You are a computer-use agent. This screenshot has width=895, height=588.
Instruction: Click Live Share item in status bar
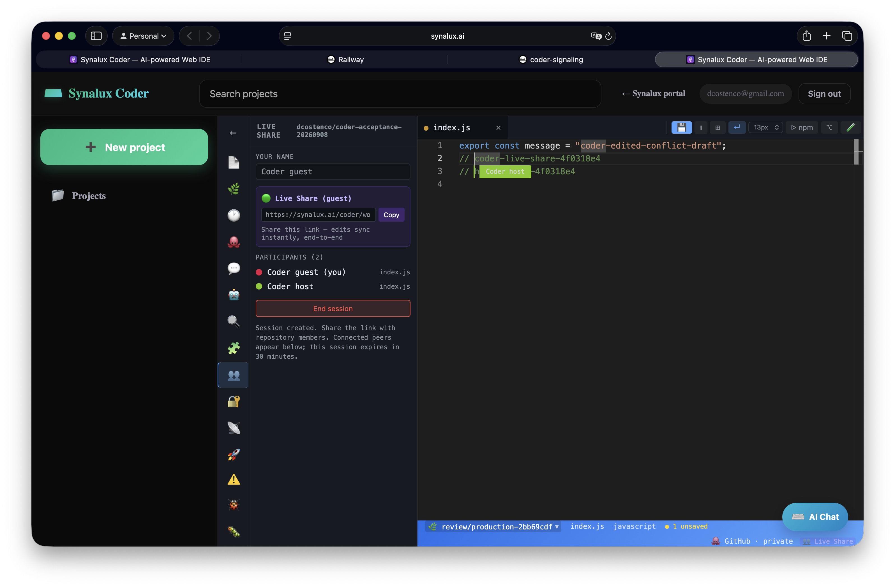click(x=828, y=541)
